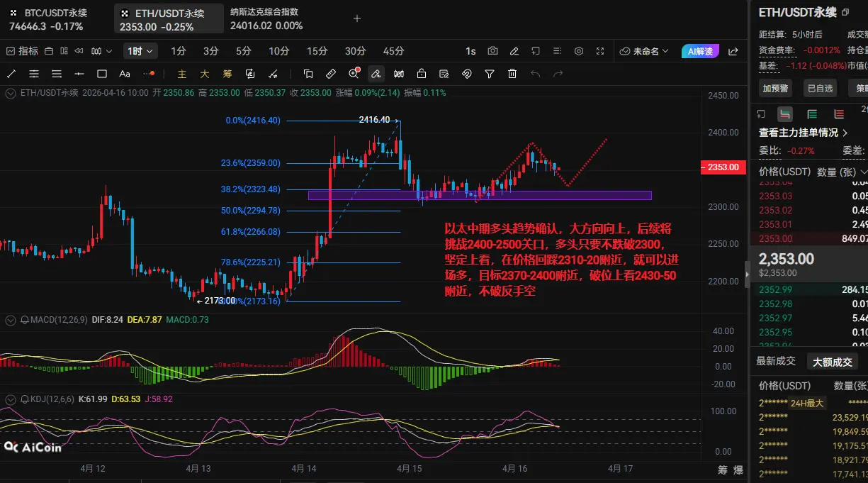Click the share icon next to AI解读
Image resolution: width=868 pixels, height=483 pixels.
tap(733, 51)
